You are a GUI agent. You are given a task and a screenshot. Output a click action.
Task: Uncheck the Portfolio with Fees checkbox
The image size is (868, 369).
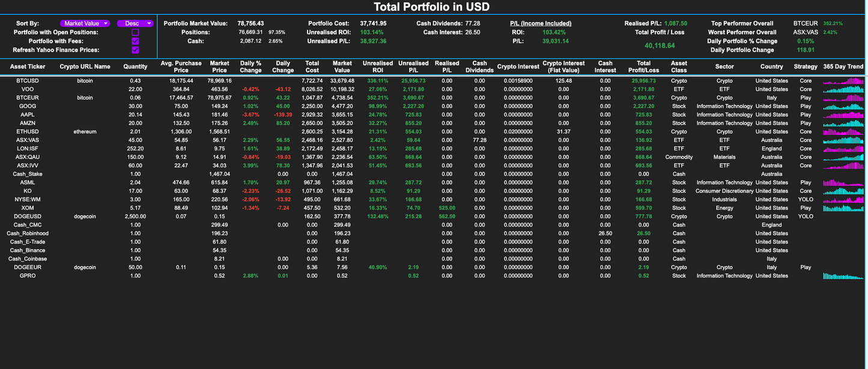[135, 41]
